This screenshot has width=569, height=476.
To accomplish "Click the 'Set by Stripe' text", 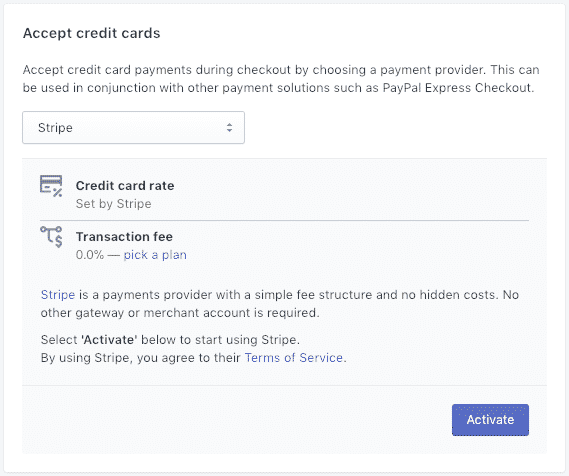I will point(113,204).
